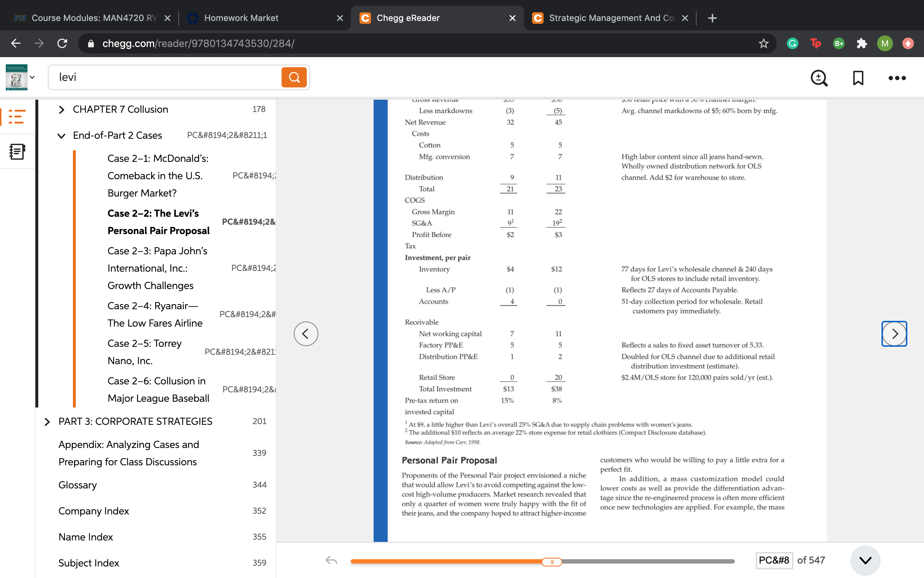Go to the Subject Index

[x=88, y=563]
